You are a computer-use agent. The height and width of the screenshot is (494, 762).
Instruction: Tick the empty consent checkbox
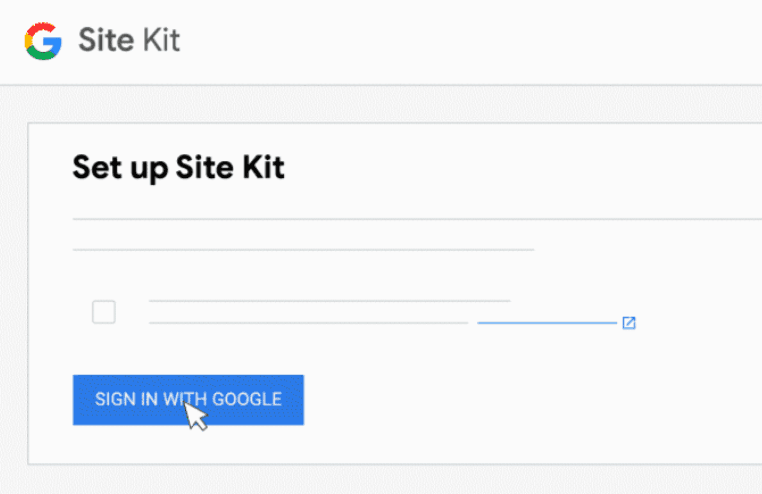(x=104, y=312)
